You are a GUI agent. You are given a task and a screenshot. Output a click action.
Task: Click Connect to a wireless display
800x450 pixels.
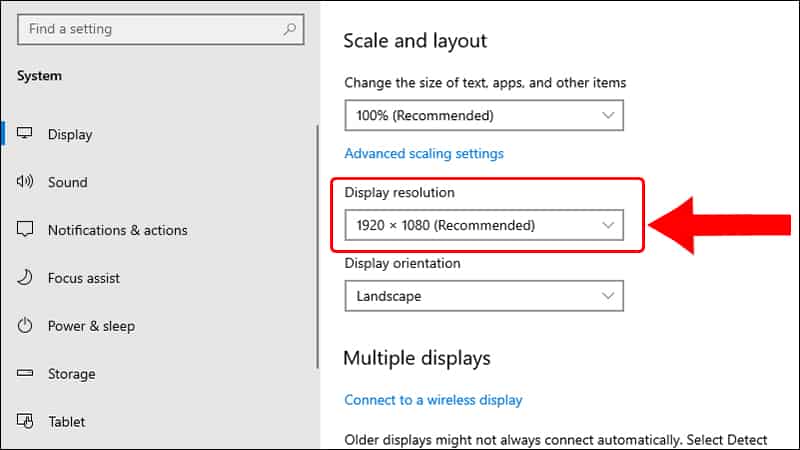[433, 400]
